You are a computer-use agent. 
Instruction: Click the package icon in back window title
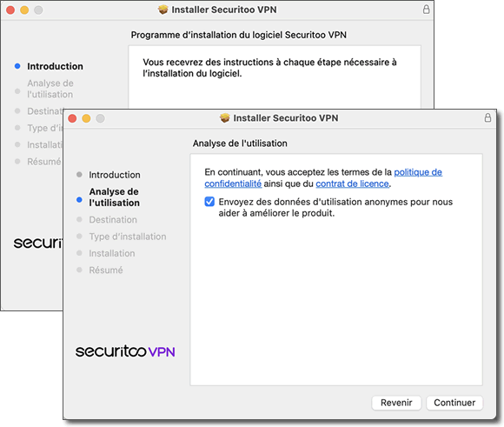163,10
